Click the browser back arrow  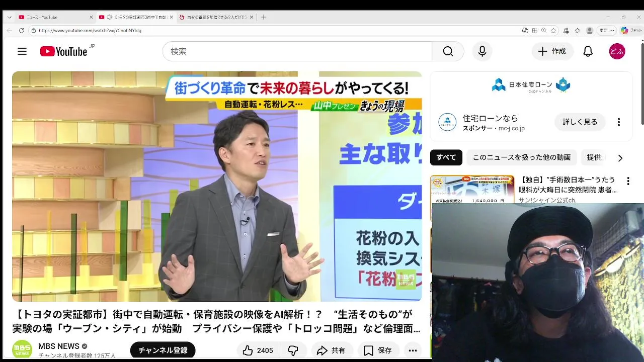tap(9, 30)
